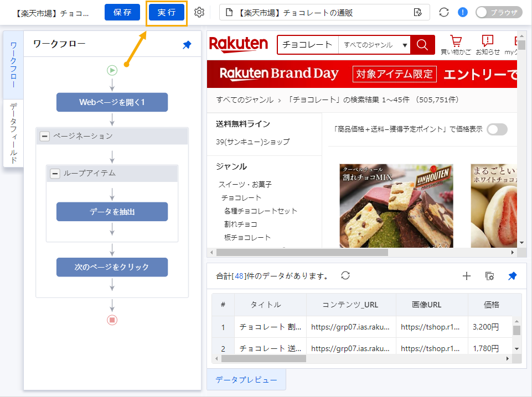This screenshot has height=397, width=532.
Task: Open チョコレート genre link
Action: tap(241, 197)
